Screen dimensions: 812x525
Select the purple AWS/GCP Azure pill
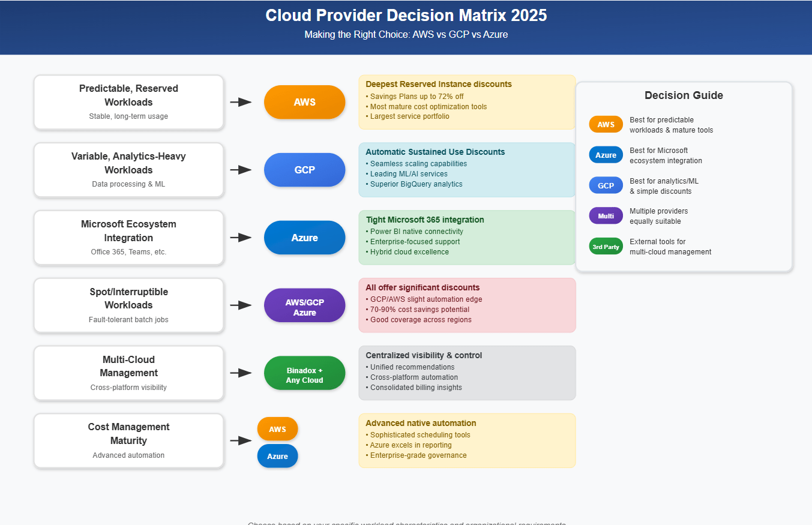point(305,305)
